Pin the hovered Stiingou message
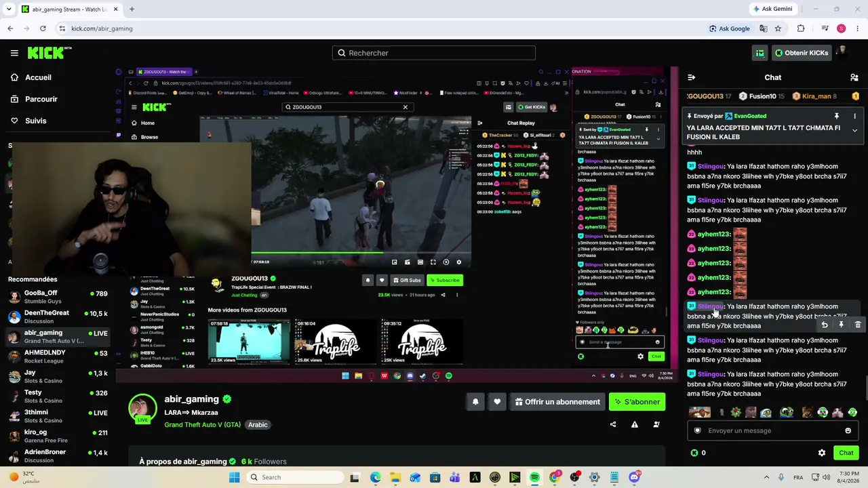 [841, 325]
